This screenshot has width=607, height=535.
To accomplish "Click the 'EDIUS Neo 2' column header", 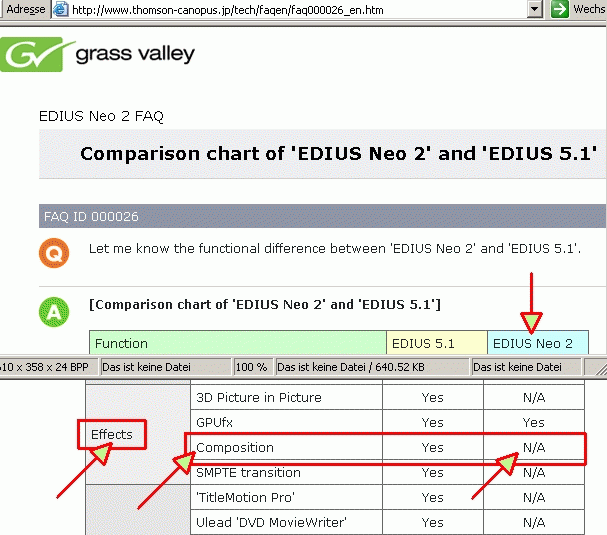I will (x=538, y=343).
